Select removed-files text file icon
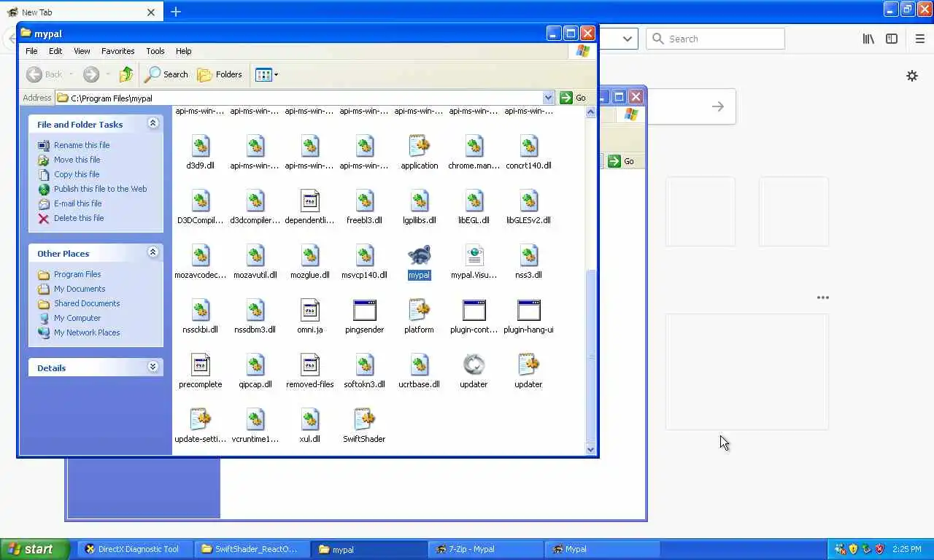 [310, 365]
